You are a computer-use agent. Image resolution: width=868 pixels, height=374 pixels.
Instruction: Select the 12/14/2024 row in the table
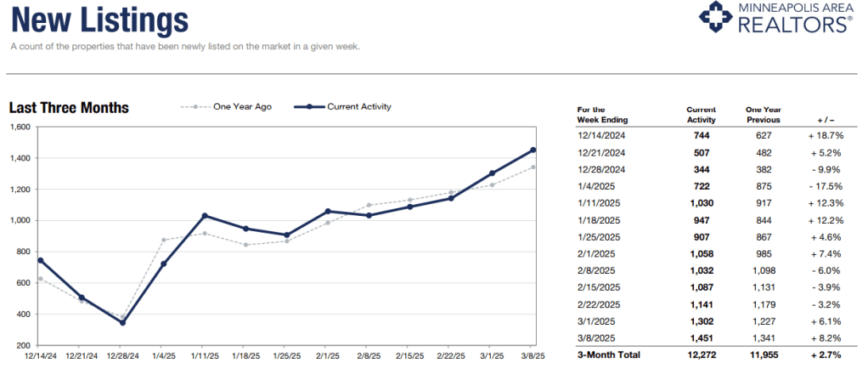pyautogui.click(x=600, y=134)
